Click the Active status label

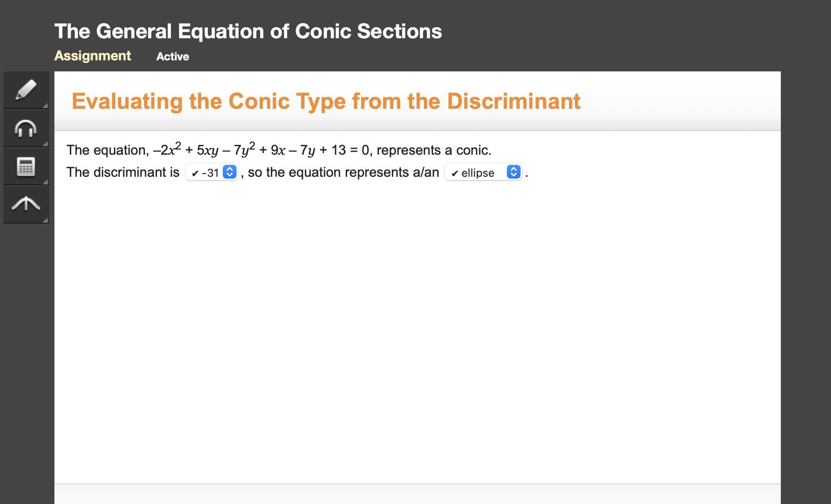tap(173, 57)
